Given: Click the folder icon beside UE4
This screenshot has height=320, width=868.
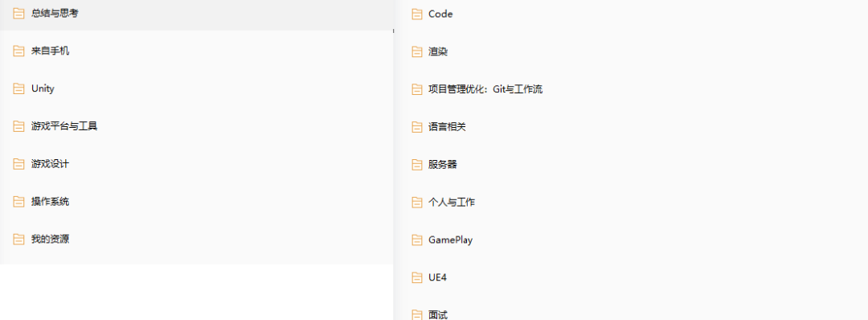Looking at the screenshot, I should (417, 277).
